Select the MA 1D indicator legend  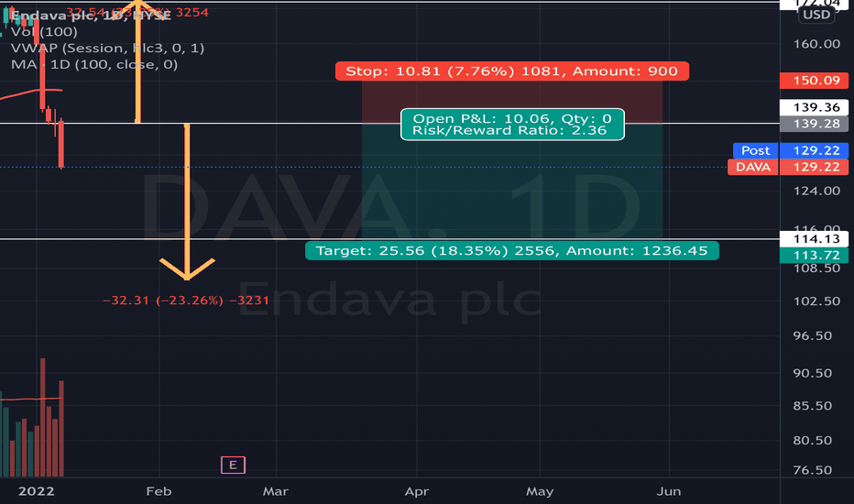point(94,64)
